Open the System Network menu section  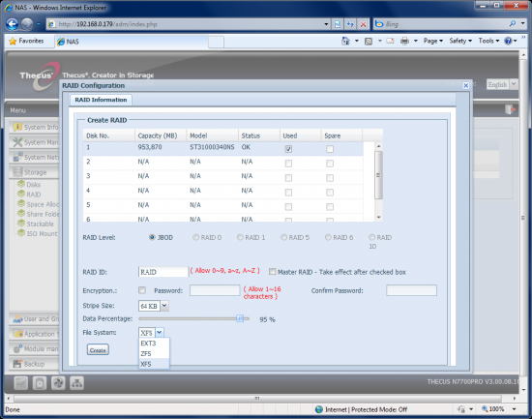pyautogui.click(x=35, y=157)
